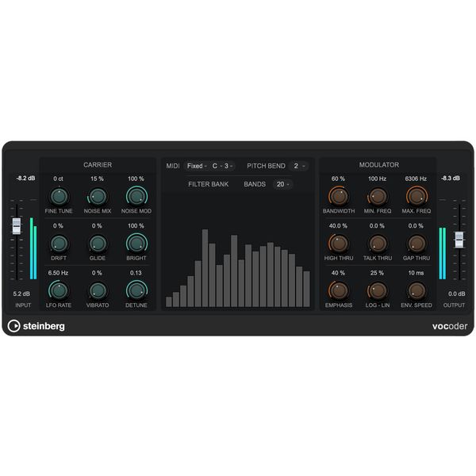This screenshot has width=476, height=476.
Task: Click the Log - Lin value 25 %
Action: (377, 273)
